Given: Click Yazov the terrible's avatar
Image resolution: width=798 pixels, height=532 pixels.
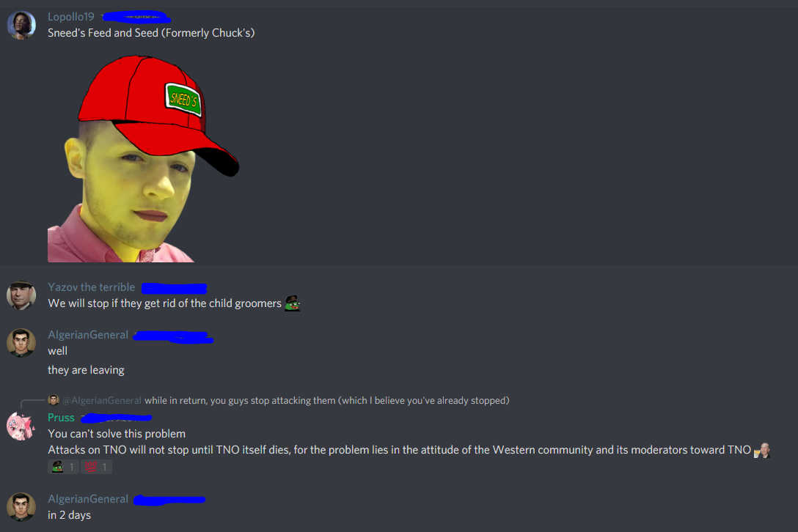Looking at the screenshot, I should [x=21, y=295].
